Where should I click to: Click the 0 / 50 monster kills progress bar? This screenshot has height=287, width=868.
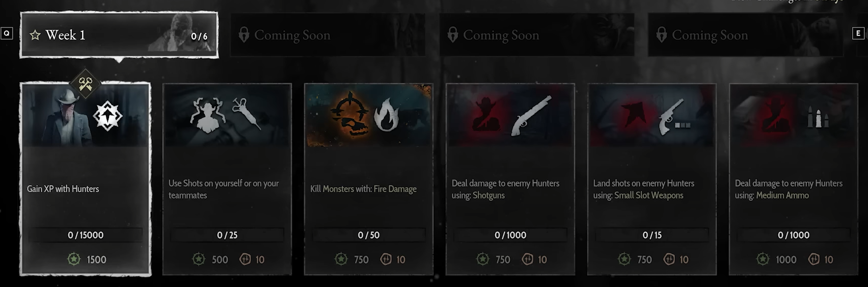tap(369, 235)
